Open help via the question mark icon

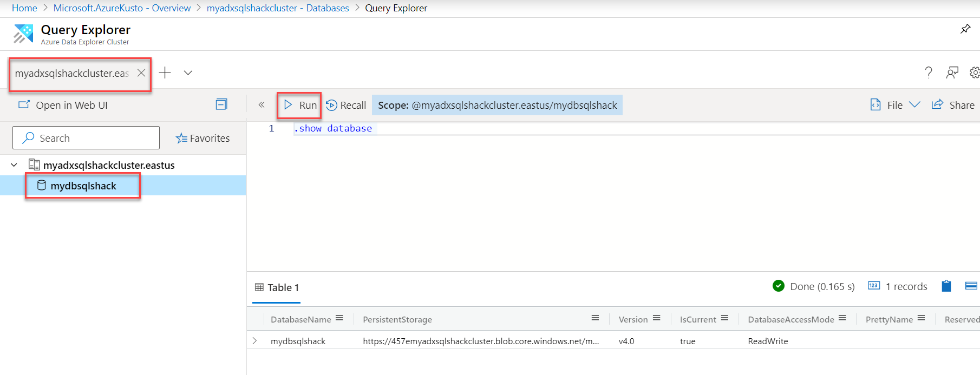click(929, 73)
